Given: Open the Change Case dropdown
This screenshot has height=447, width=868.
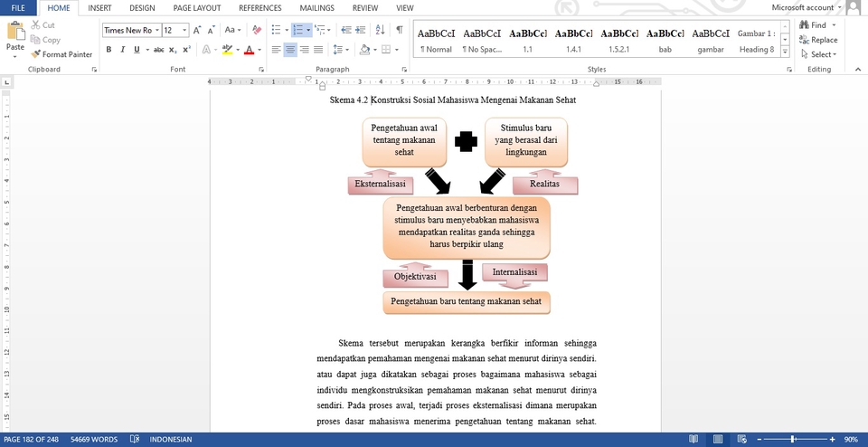Looking at the screenshot, I should point(232,30).
